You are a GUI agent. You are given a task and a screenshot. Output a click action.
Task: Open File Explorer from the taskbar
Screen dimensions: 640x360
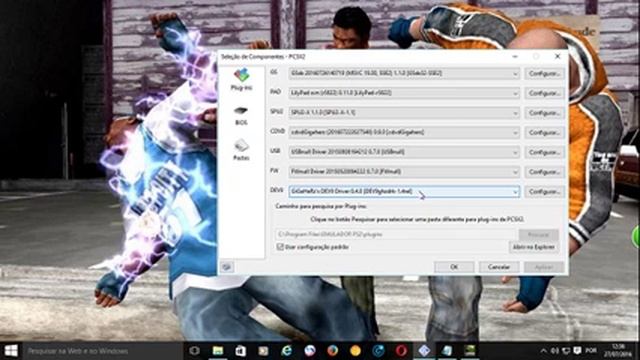pos(218,351)
